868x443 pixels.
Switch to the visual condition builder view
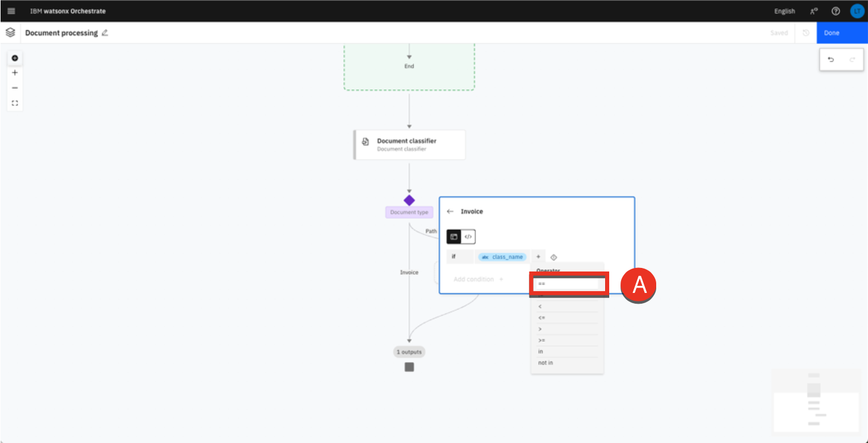454,236
